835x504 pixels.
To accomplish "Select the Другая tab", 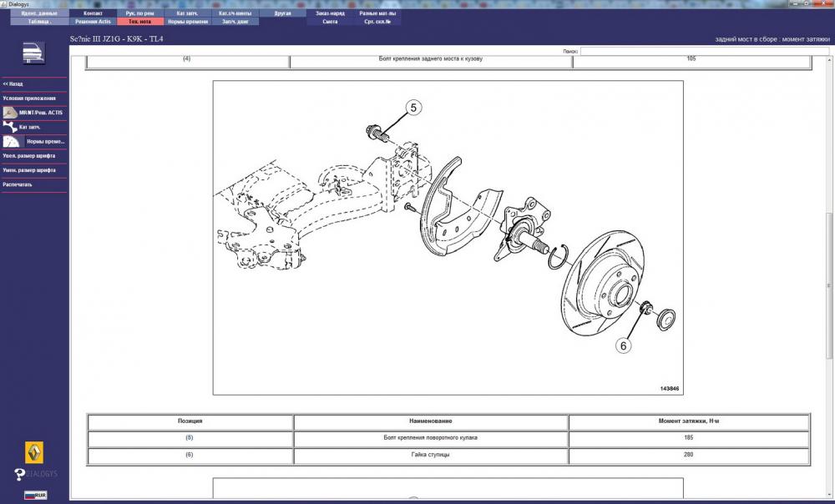I will coord(283,13).
